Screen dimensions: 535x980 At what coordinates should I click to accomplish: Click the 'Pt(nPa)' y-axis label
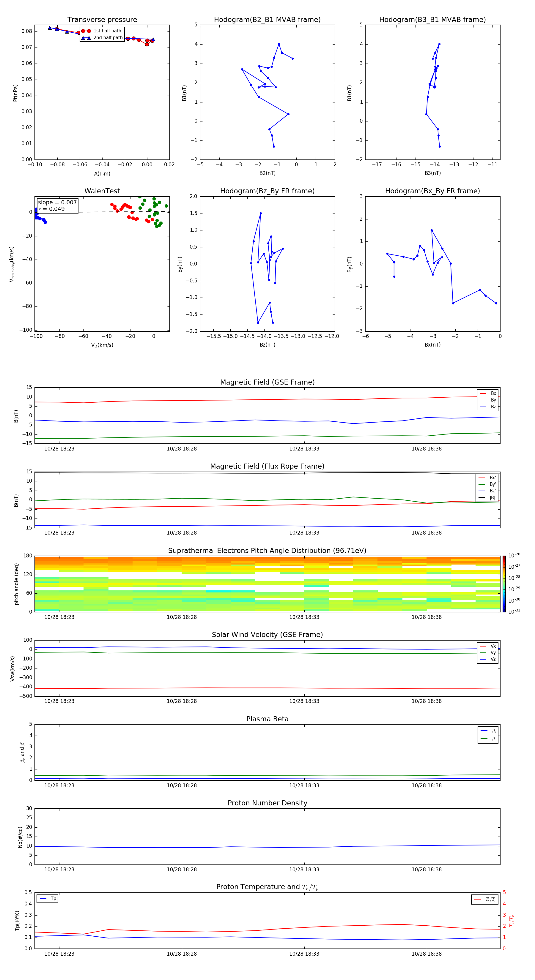click(15, 92)
